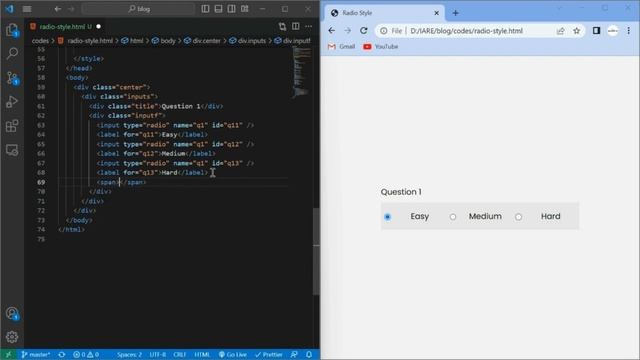Open a new Chrome tab

[456, 13]
